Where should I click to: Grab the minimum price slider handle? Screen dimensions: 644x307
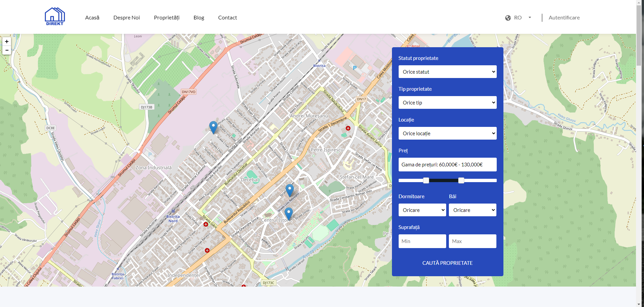426,180
